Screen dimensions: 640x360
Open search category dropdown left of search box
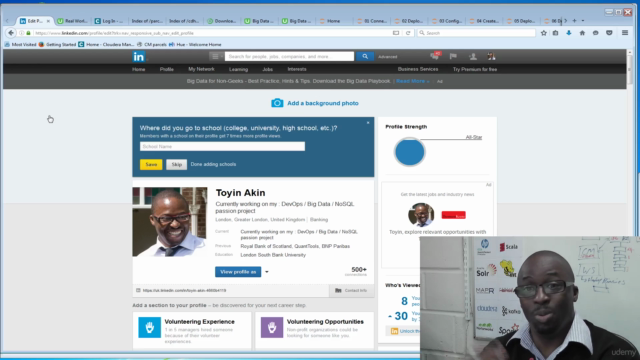pyautogui.click(x=216, y=56)
